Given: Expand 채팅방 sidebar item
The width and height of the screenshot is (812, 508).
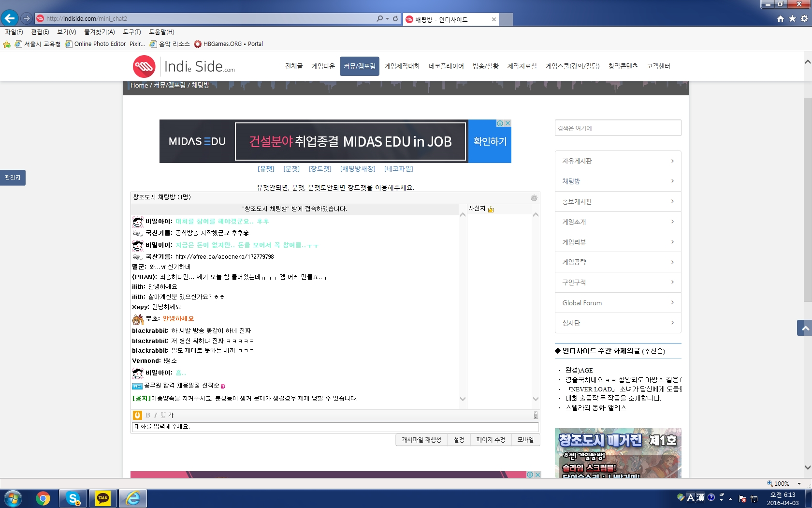Looking at the screenshot, I should 618,181.
